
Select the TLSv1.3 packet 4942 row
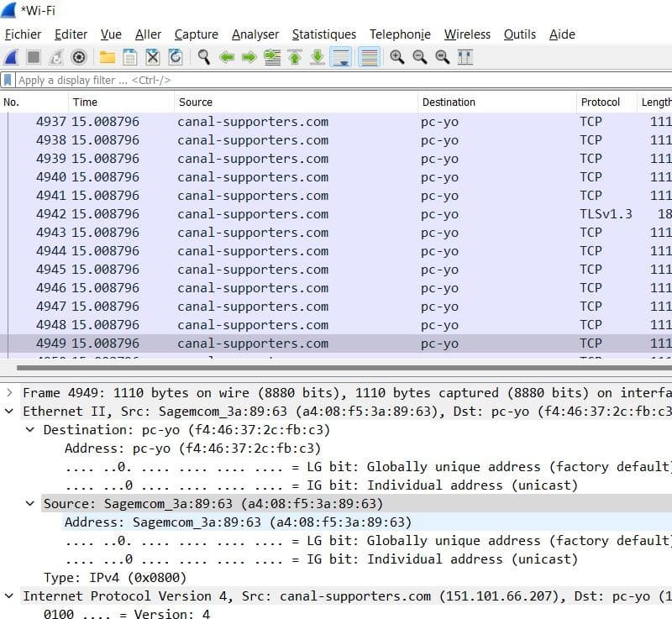click(x=336, y=214)
